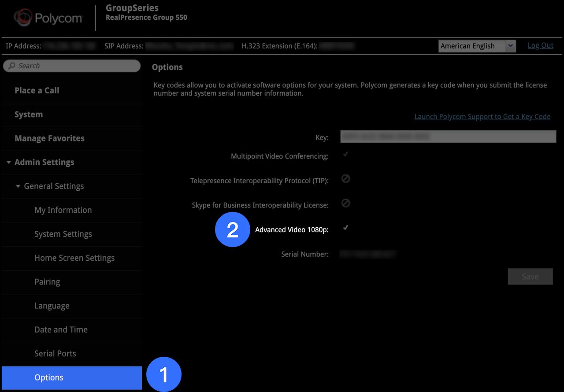
Task: Select the Options sidebar item
Action: coord(49,377)
